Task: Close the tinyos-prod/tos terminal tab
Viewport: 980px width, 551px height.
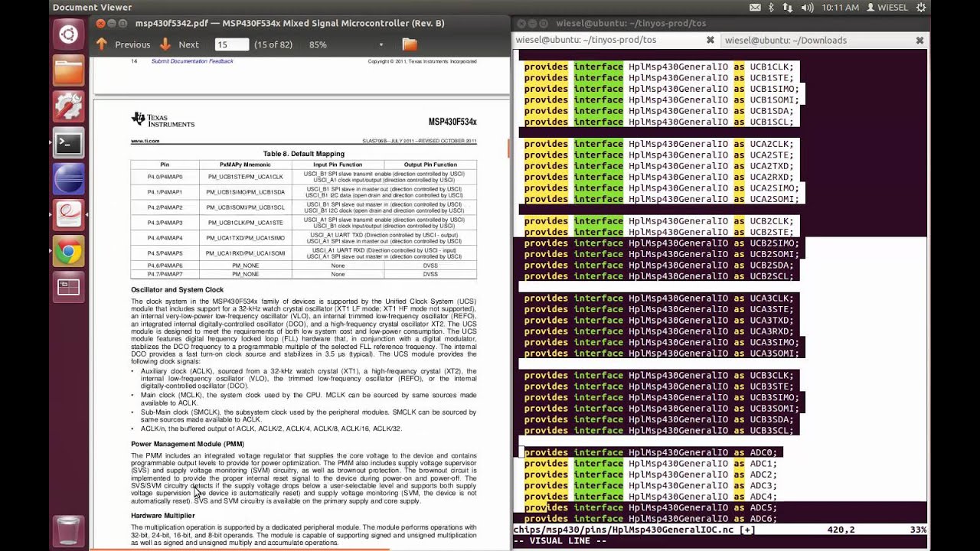Action: [x=710, y=40]
